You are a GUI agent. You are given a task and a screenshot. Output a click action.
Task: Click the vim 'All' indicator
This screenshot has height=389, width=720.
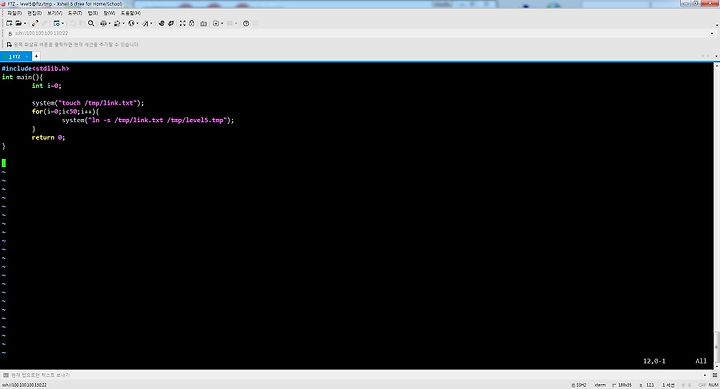pos(701,361)
